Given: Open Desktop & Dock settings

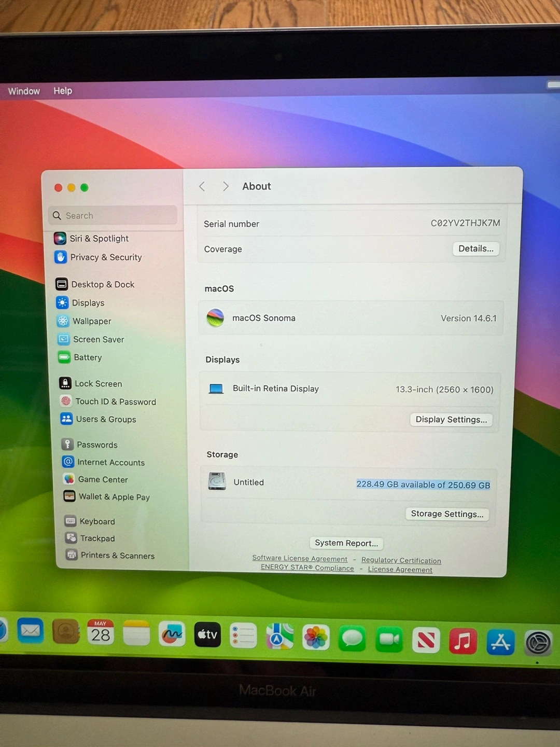Looking at the screenshot, I should (102, 284).
